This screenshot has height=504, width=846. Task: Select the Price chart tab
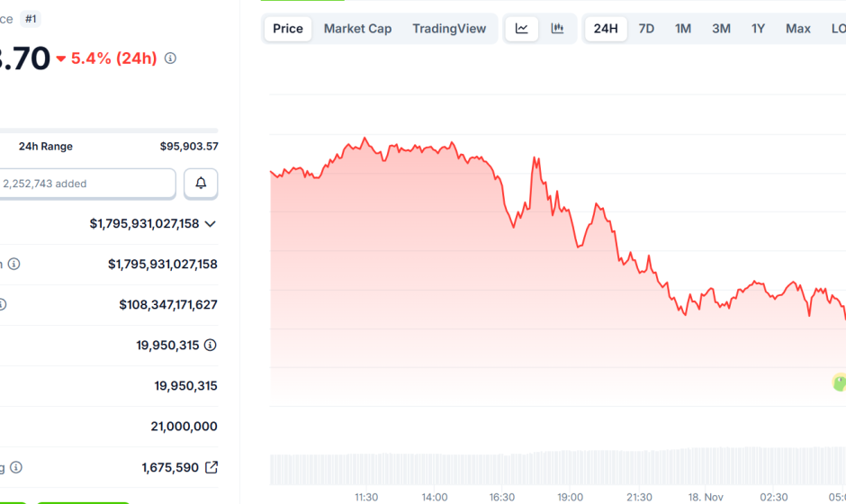coord(288,29)
